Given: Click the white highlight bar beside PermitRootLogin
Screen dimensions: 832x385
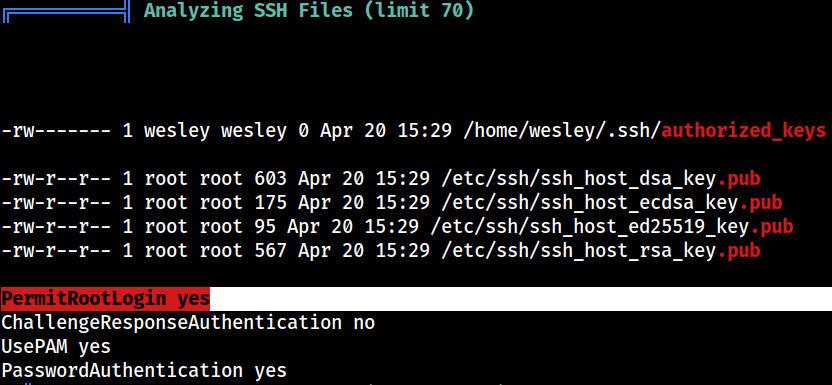Looking at the screenshot, I should (x=521, y=299).
